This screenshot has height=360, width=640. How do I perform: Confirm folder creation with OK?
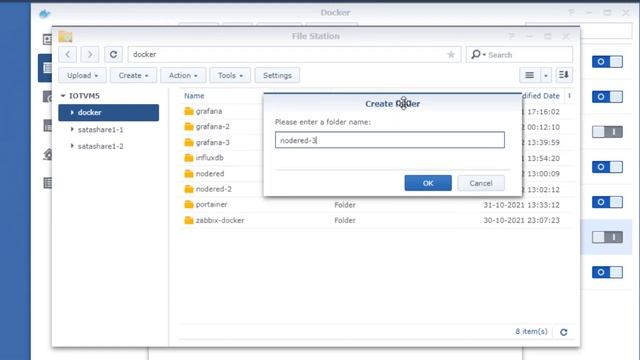pos(428,183)
